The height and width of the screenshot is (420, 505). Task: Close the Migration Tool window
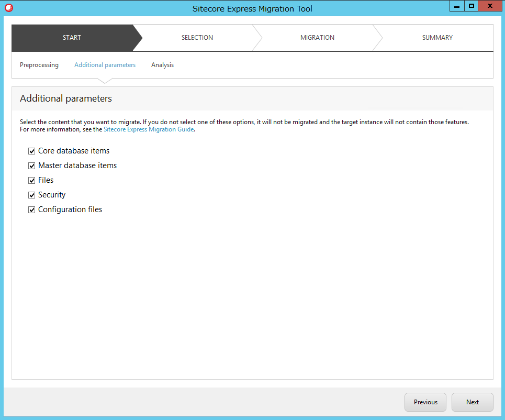point(490,6)
